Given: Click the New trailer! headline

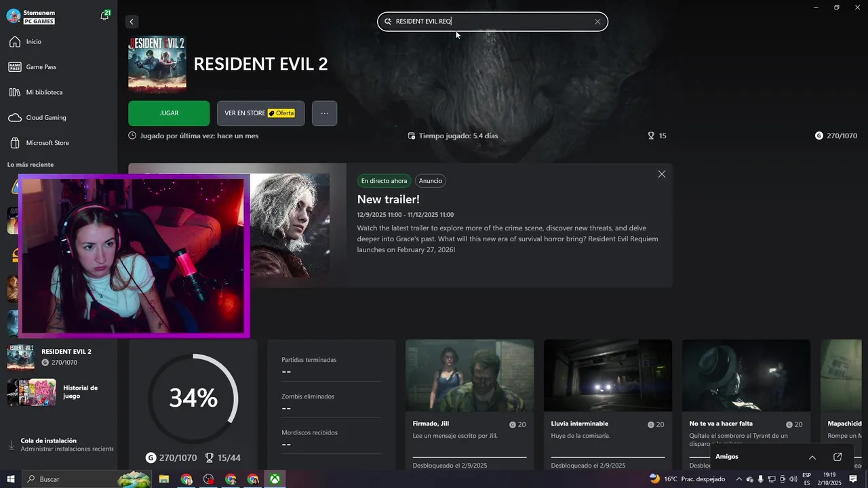Looking at the screenshot, I should pyautogui.click(x=389, y=199).
